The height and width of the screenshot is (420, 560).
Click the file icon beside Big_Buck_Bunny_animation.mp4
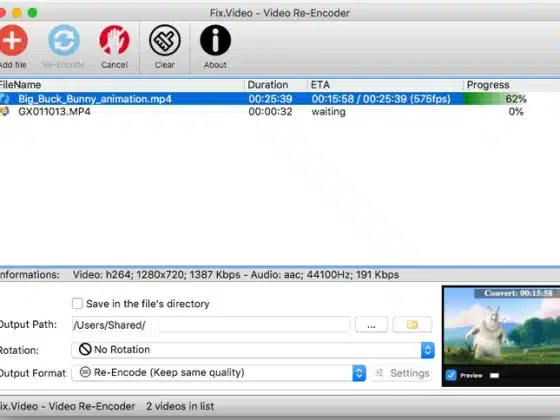tap(5, 99)
